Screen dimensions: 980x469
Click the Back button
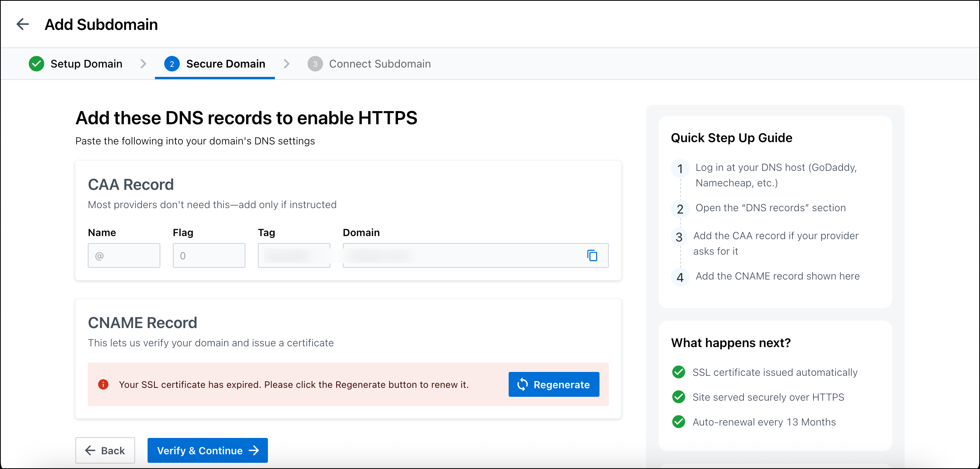point(105,450)
